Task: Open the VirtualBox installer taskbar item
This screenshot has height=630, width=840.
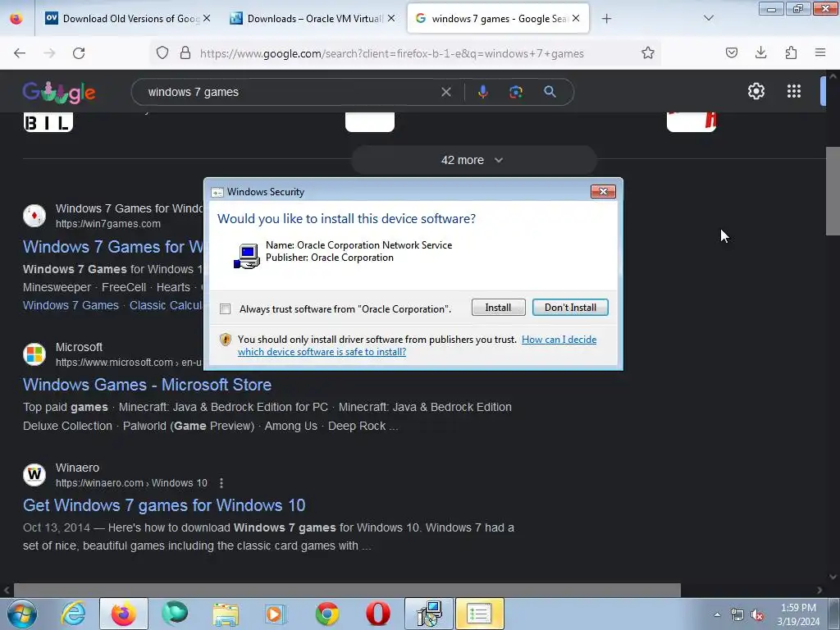Action: (x=429, y=614)
